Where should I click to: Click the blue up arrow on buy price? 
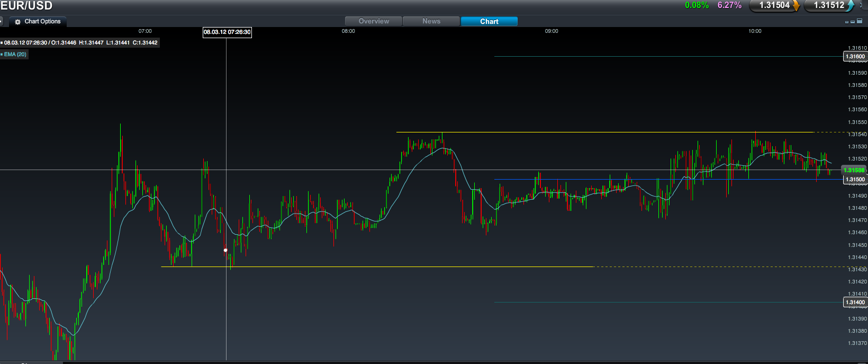850,6
